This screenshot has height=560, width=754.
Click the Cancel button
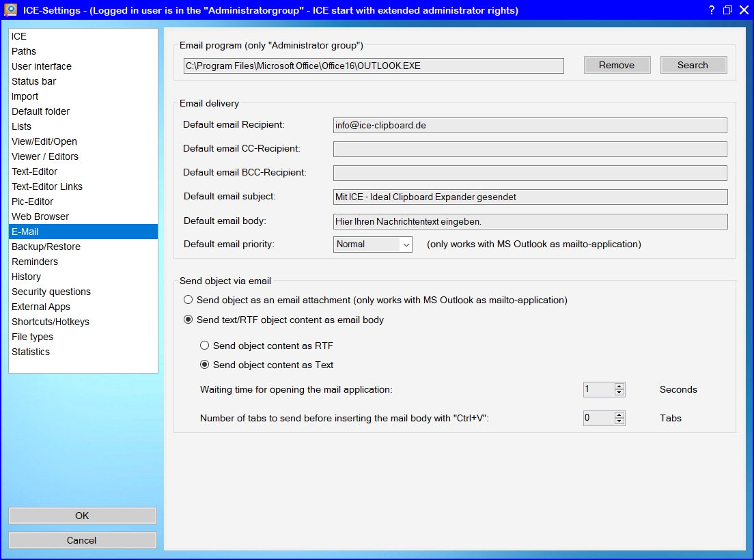coord(82,540)
